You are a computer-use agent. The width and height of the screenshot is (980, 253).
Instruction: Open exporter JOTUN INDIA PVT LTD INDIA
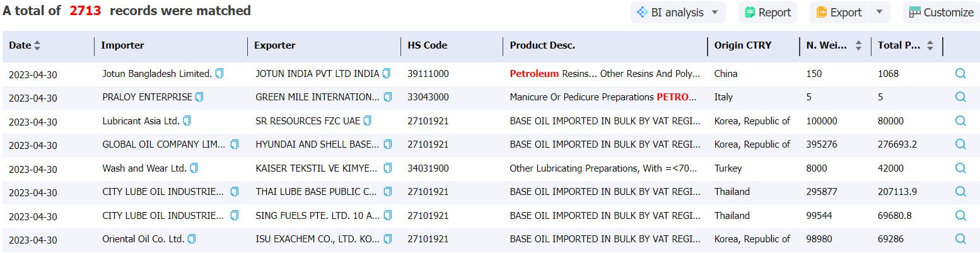pos(317,74)
